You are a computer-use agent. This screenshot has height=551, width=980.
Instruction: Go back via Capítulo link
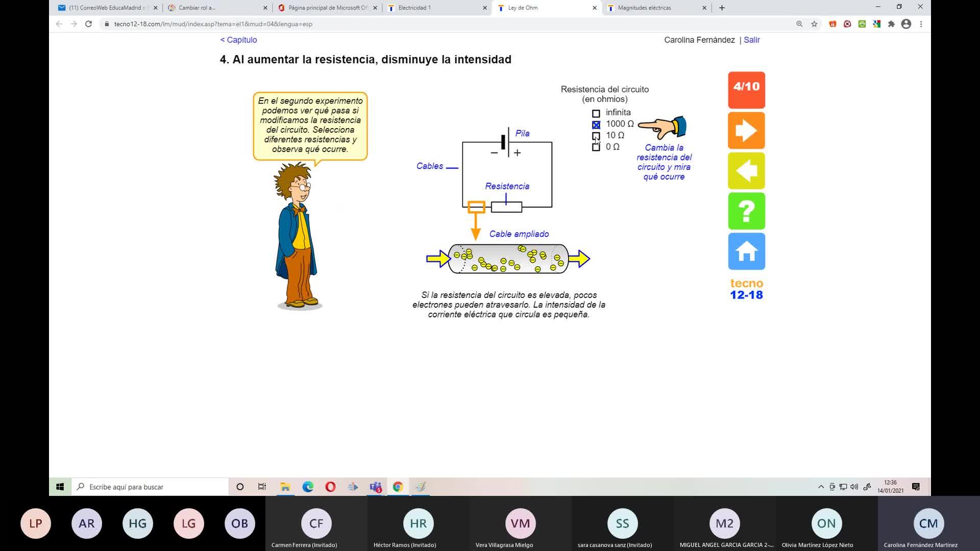click(238, 40)
